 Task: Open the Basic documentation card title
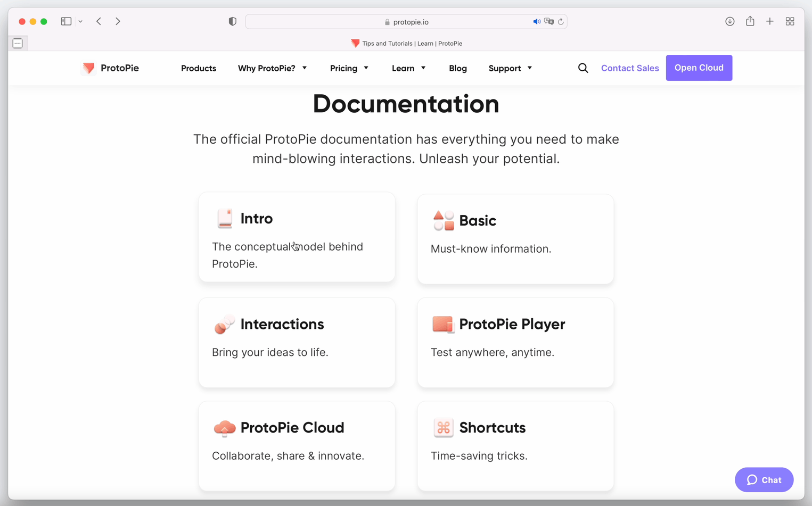click(478, 221)
